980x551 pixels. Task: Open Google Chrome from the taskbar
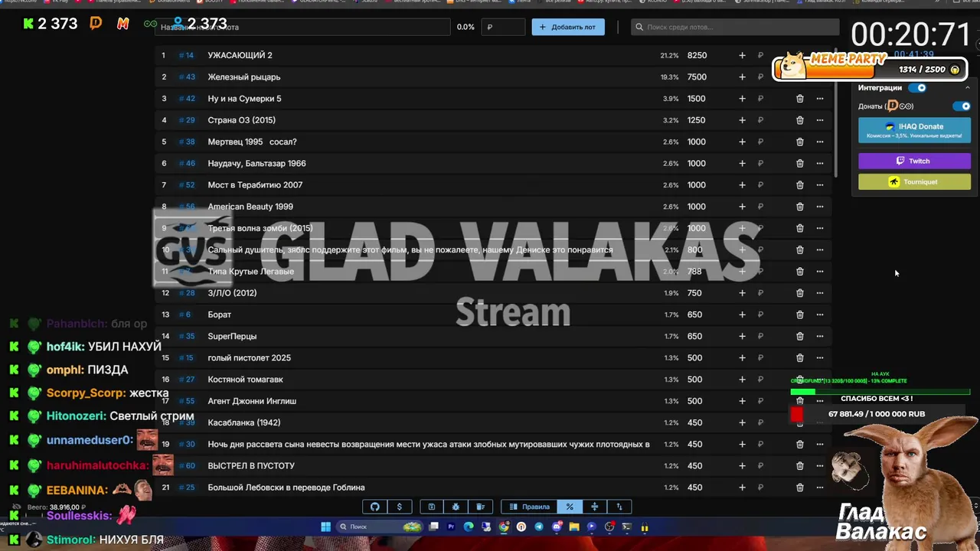pos(504,527)
